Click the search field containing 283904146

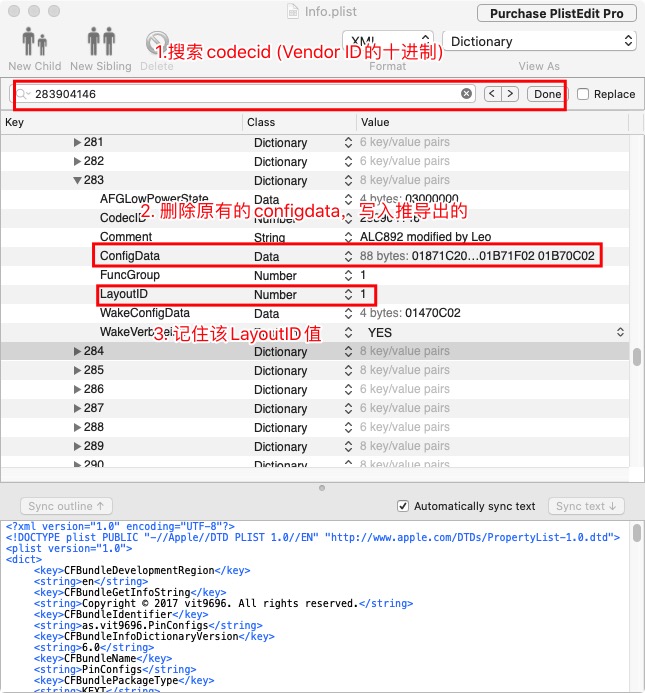(245, 94)
